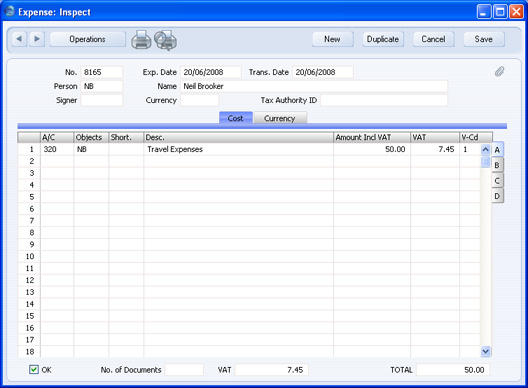Image resolution: width=528 pixels, height=388 pixels.
Task: Select row number 10 in the grid
Action: [x=29, y=256]
